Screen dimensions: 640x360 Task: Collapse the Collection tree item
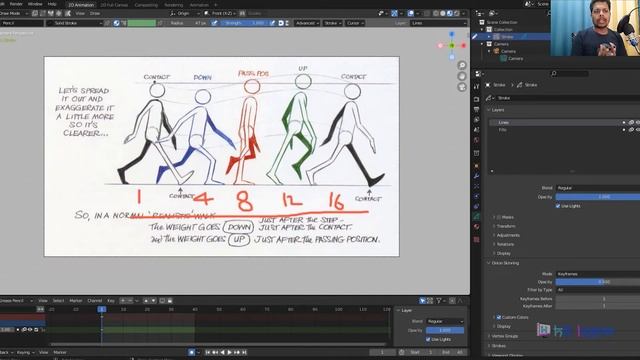click(x=482, y=30)
